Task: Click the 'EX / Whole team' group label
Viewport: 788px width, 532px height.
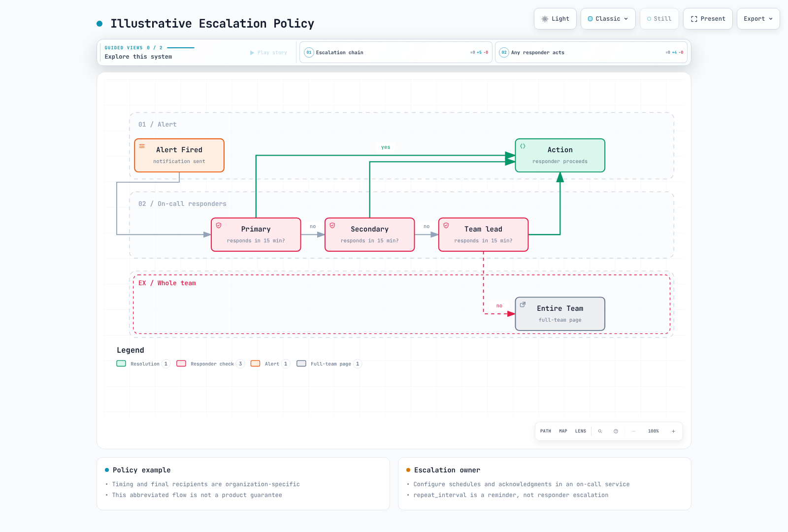Action: click(167, 283)
